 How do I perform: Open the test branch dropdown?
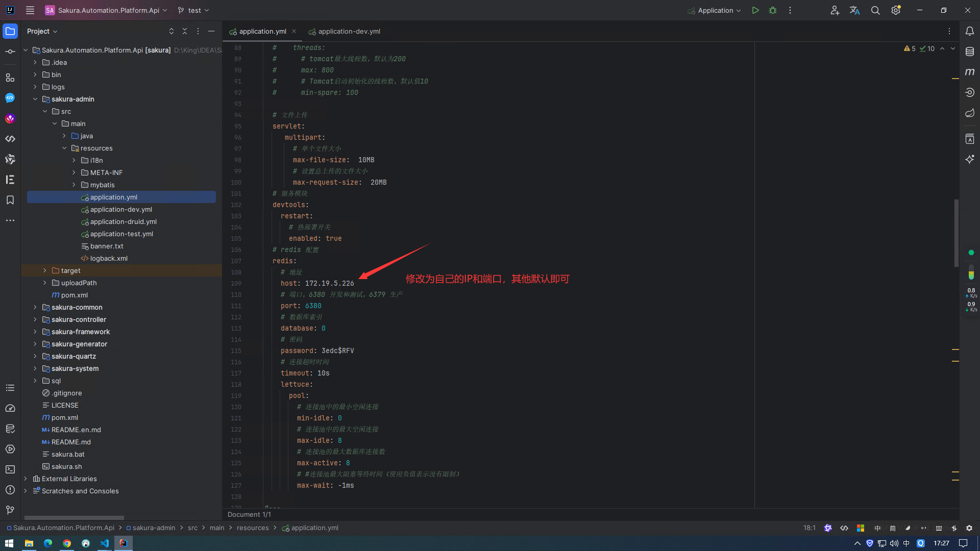[x=193, y=10]
